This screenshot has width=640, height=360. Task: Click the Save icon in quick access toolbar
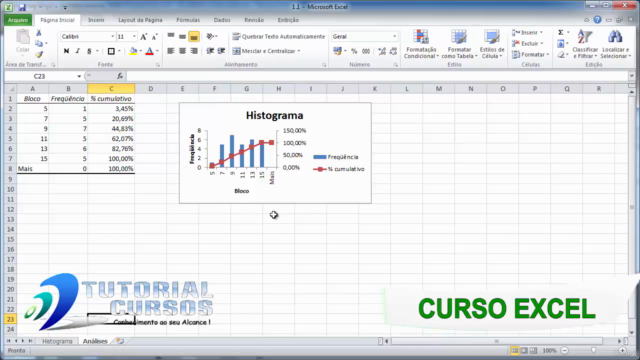pos(22,7)
